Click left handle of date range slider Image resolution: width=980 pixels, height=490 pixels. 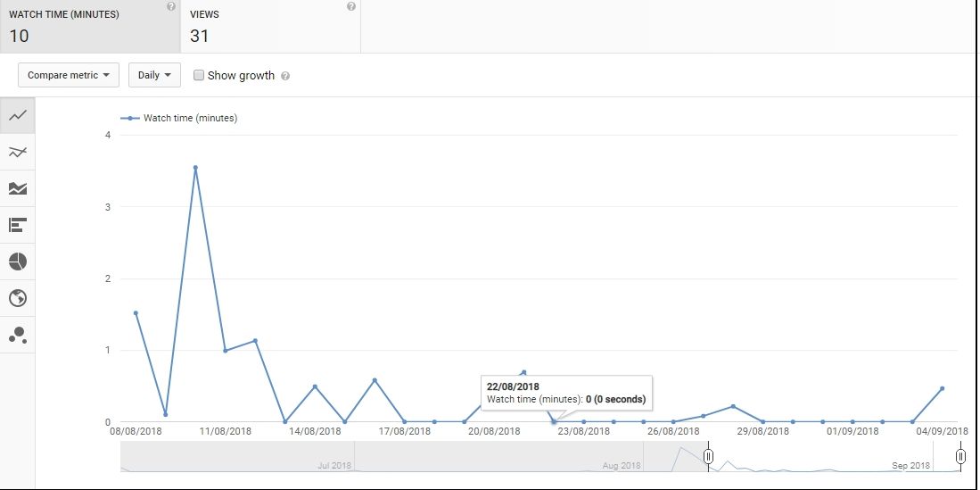(x=708, y=457)
